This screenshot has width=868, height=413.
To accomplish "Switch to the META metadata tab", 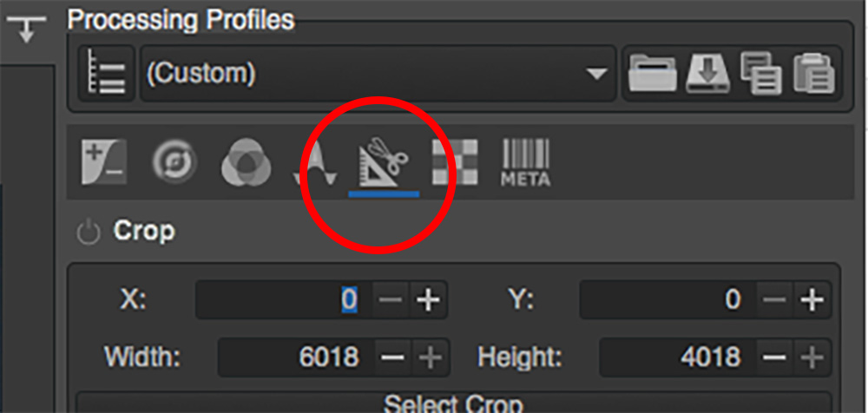I will pyautogui.click(x=525, y=162).
